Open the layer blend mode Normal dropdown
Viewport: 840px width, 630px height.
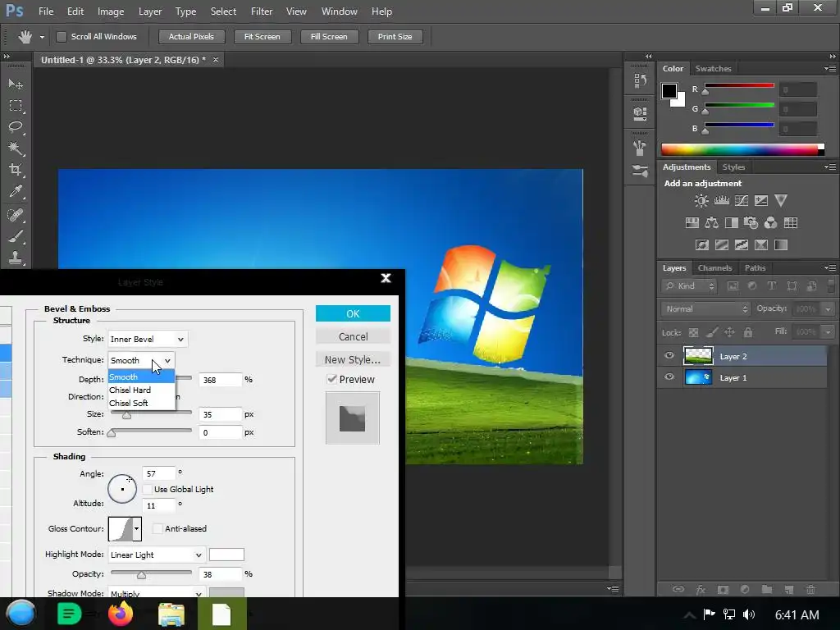click(x=705, y=309)
